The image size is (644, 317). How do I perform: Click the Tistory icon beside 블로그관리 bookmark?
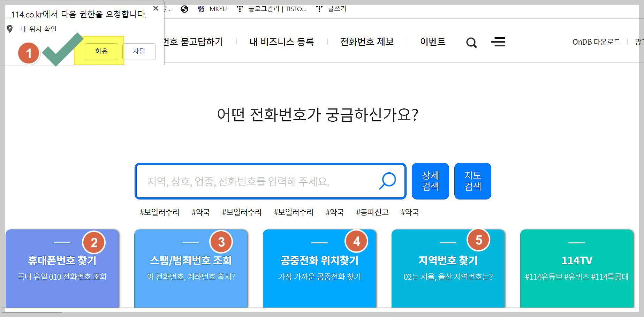click(240, 9)
